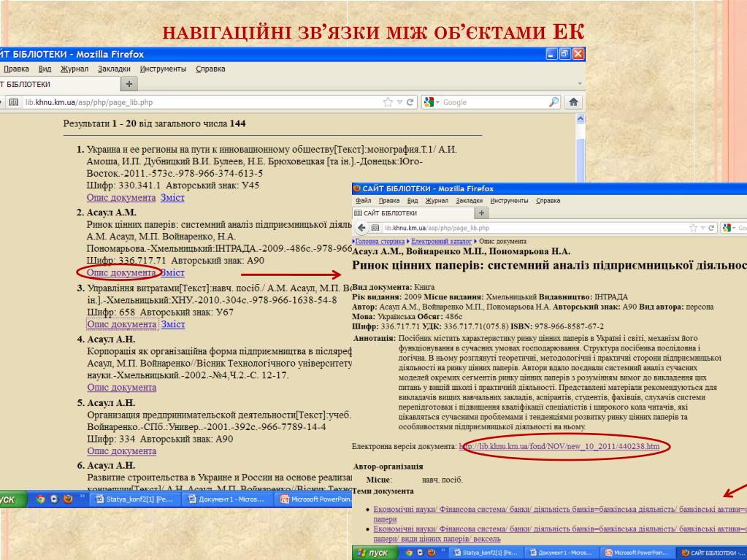Screen dimensions: 747x560
Task: Reload the page in the front Firefox window
Action: [711, 228]
